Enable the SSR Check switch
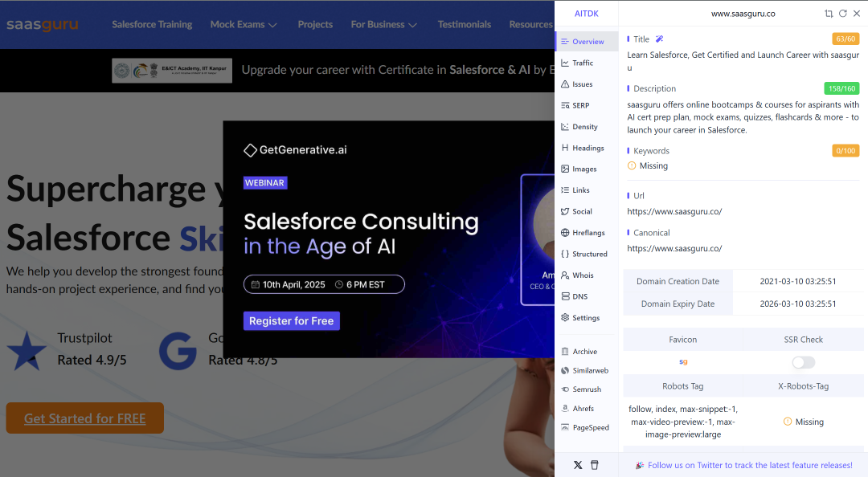Viewport: 868px width, 477px height. coord(803,362)
